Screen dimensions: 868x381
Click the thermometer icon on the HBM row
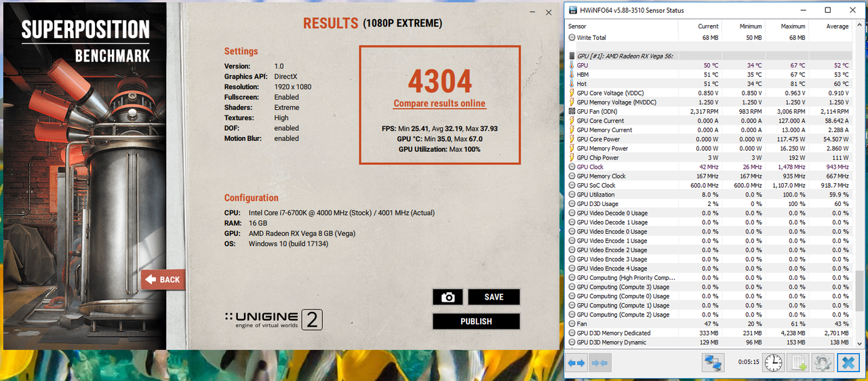tap(572, 75)
